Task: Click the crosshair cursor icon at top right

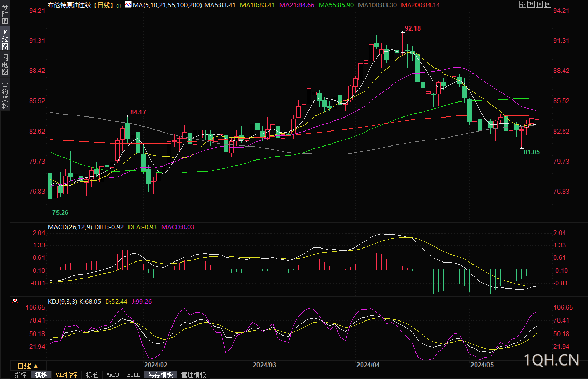Action: (523, 4)
